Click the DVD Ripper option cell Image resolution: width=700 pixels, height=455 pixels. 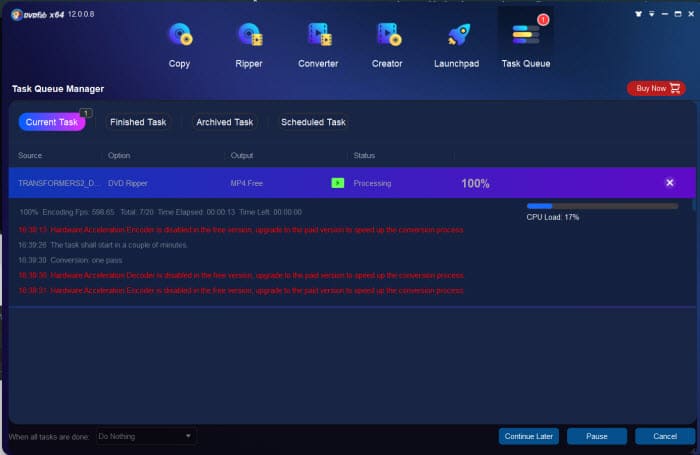pyautogui.click(x=128, y=183)
